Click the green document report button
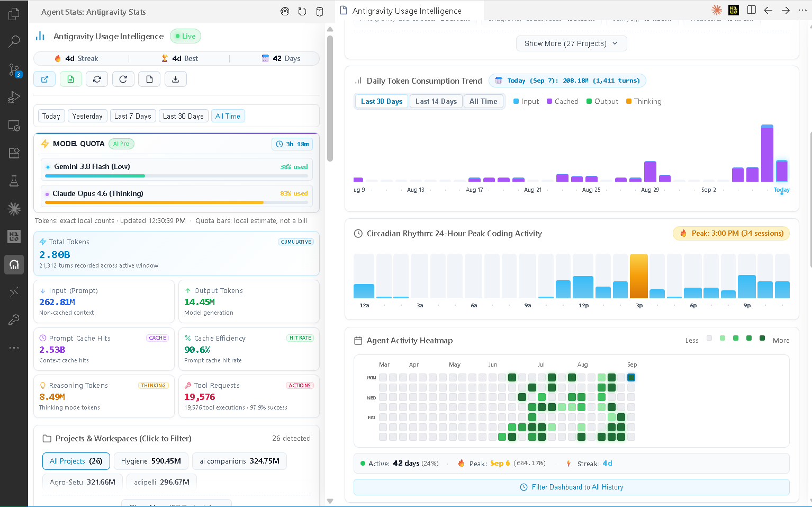This screenshot has width=812, height=507. [x=71, y=79]
